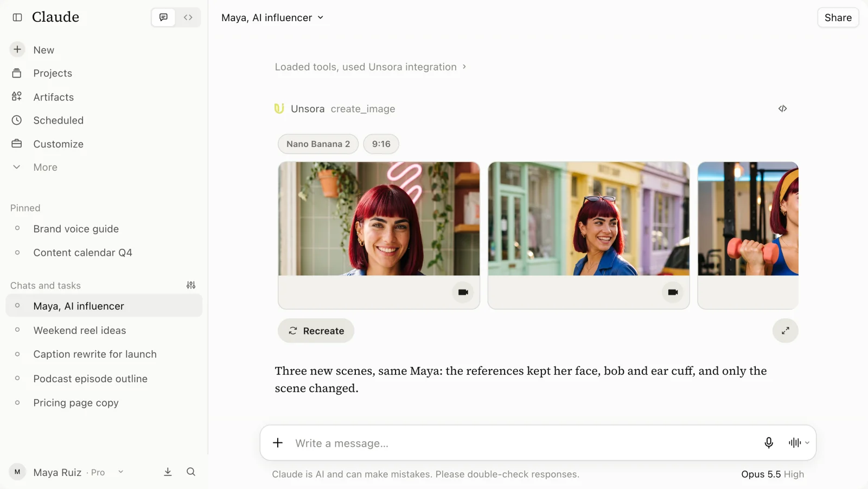The height and width of the screenshot is (489, 868).
Task: Click the plus attachment icon in composer
Action: [x=278, y=443]
